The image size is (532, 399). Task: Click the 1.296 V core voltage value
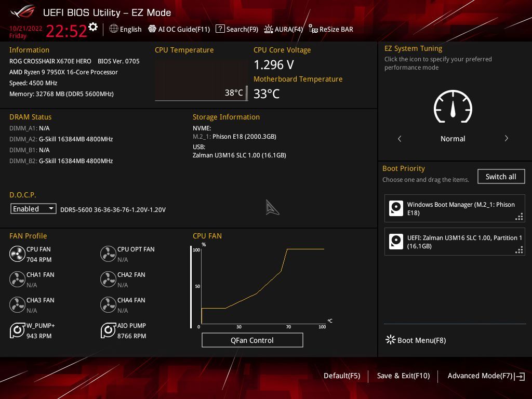coord(274,64)
